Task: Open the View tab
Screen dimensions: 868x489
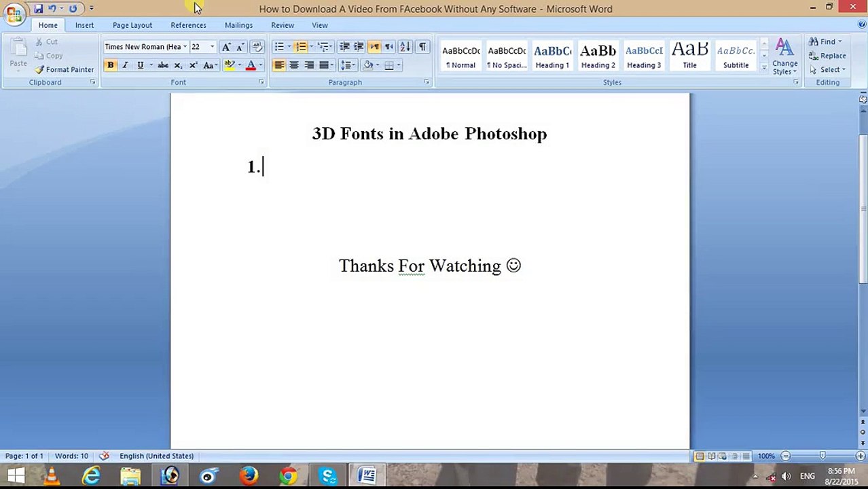Action: pos(320,25)
